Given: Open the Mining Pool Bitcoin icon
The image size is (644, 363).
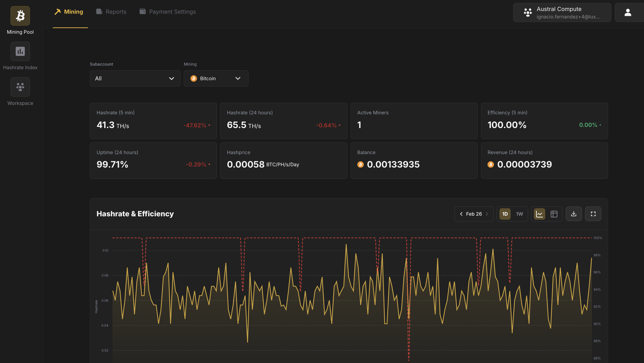Looking at the screenshot, I should 20,16.
